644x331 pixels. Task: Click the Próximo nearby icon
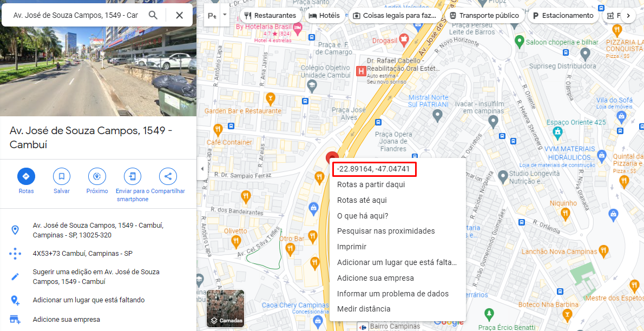point(97,177)
